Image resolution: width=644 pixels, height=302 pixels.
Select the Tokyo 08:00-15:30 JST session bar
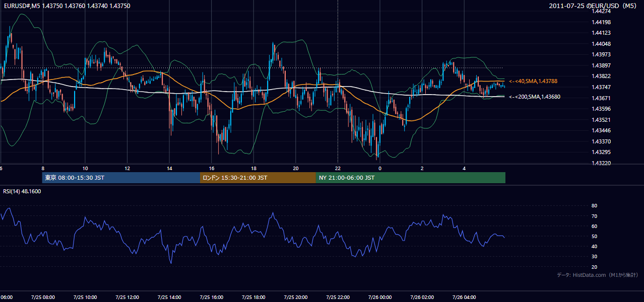tap(121, 178)
